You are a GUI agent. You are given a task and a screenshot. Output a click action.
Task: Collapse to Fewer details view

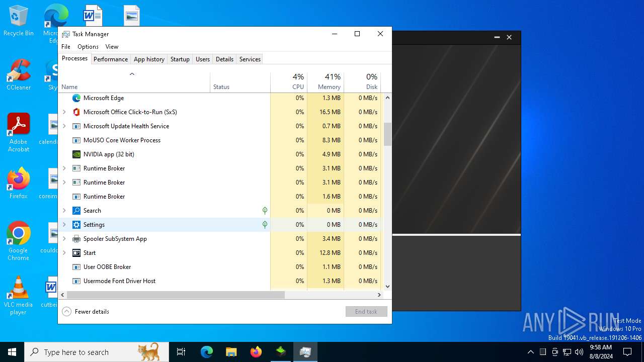point(86,312)
